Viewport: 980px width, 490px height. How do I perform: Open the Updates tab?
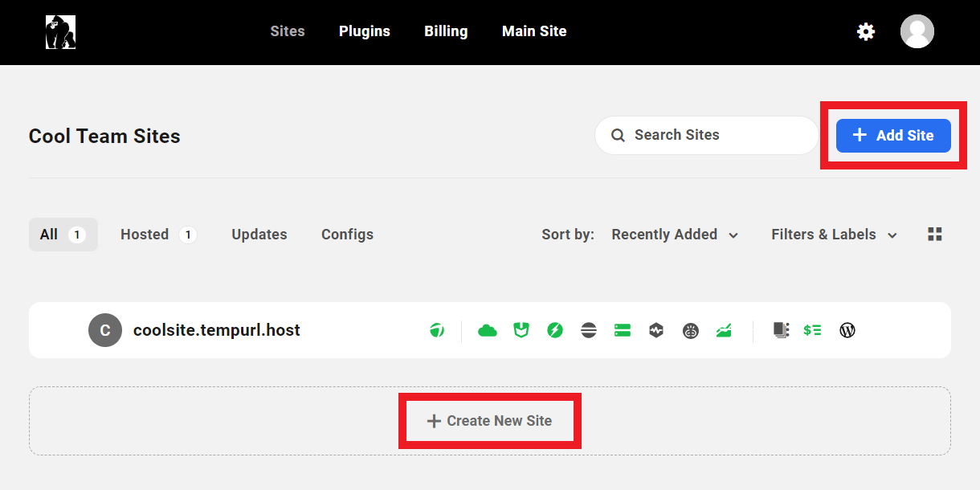point(259,234)
